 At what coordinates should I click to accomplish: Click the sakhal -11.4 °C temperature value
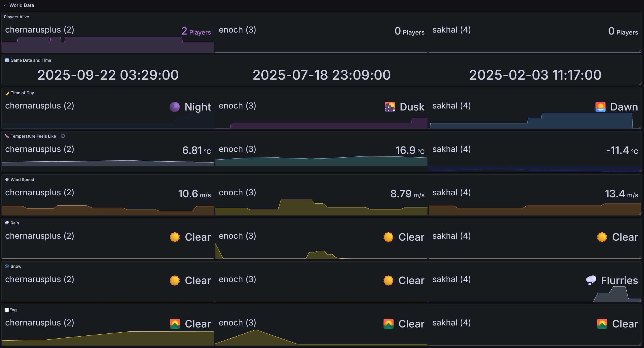tap(622, 150)
